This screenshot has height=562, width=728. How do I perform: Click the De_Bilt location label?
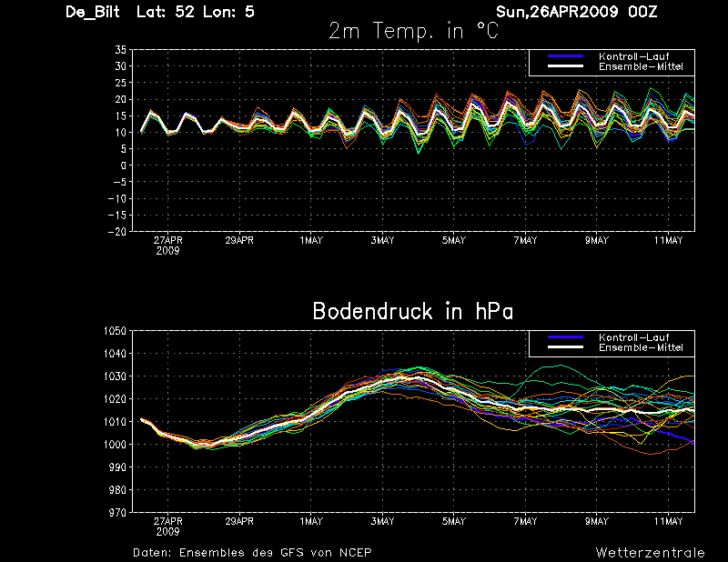(x=93, y=12)
